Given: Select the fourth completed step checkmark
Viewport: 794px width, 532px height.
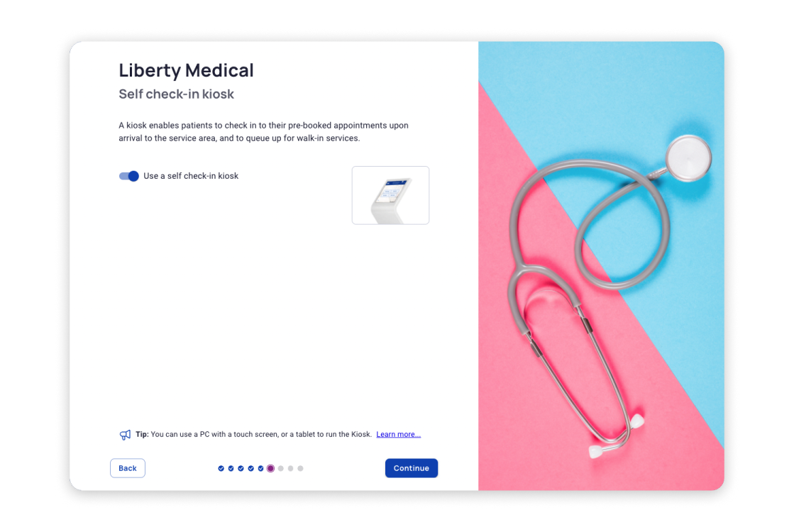Looking at the screenshot, I should [x=250, y=469].
